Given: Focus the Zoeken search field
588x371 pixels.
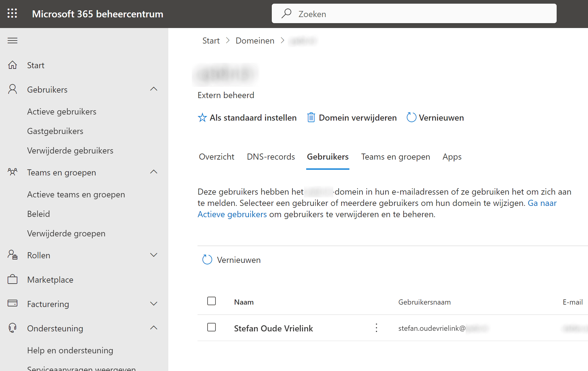Looking at the screenshot, I should point(414,14).
